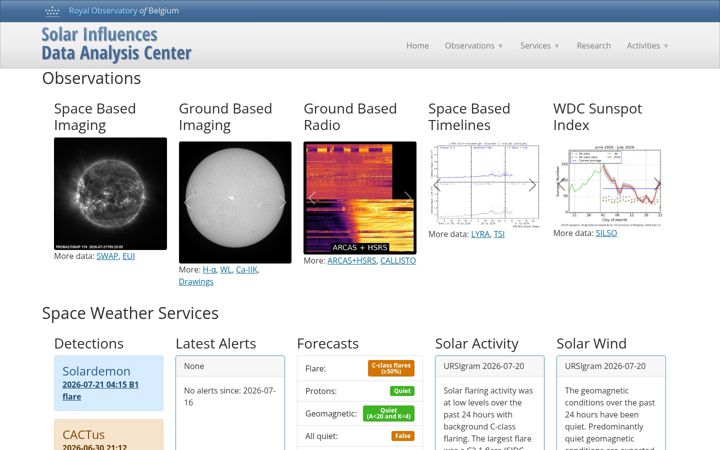Select the Flare: forecast row label
This screenshot has width=720, height=450.
click(x=315, y=369)
